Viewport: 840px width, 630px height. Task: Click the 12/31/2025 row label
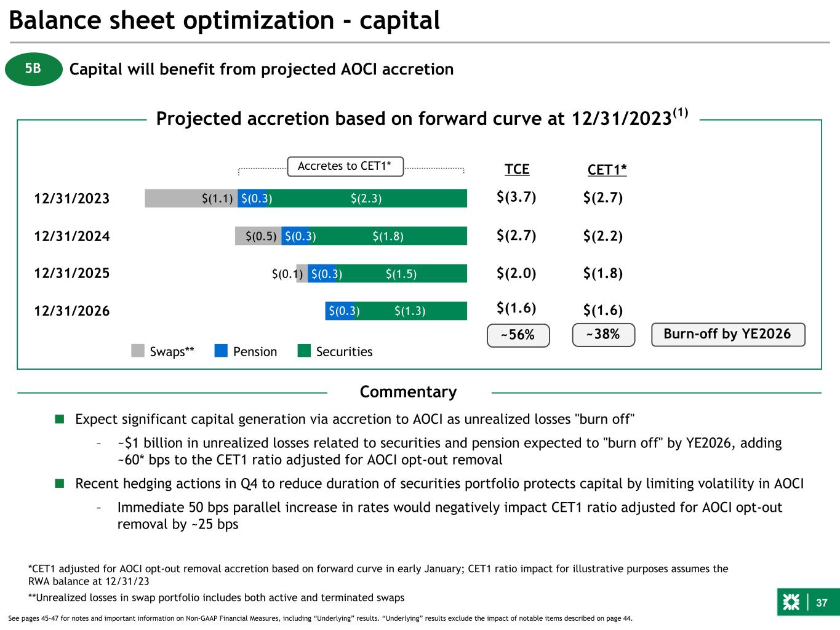point(72,273)
